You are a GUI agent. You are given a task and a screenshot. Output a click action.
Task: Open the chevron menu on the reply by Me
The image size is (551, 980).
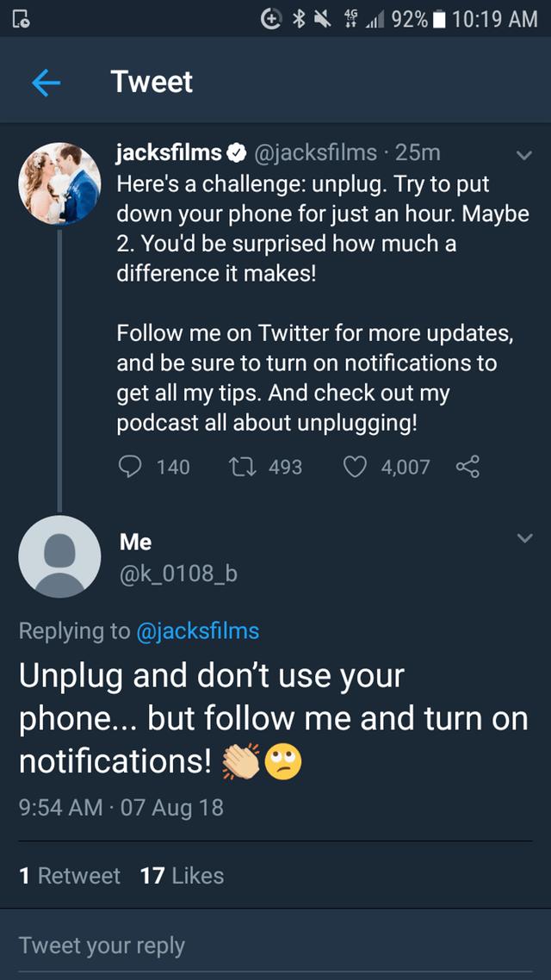click(521, 538)
